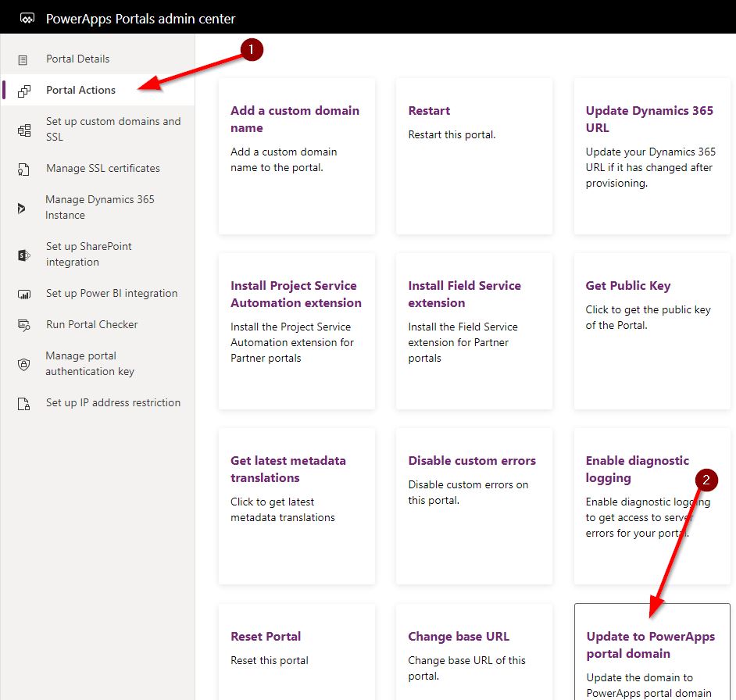Viewport: 736px width, 700px height.
Task: Click the Reset Portal card
Action: coord(297,652)
